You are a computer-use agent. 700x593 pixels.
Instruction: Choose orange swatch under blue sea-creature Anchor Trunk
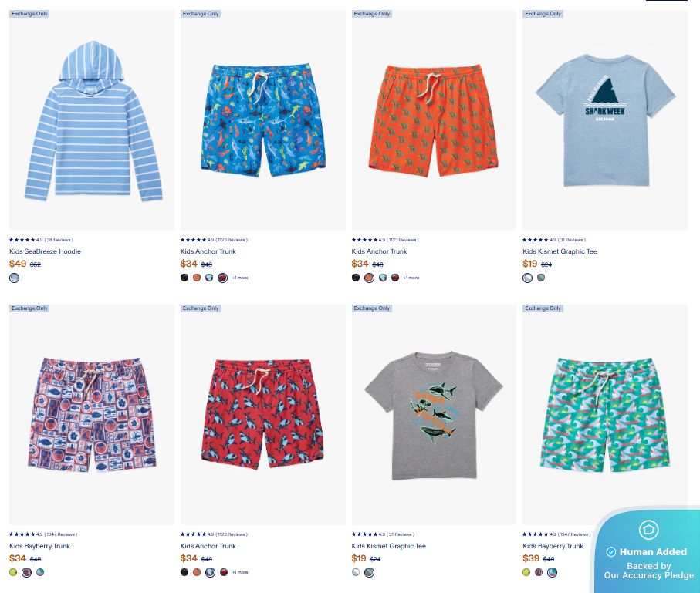point(197,278)
